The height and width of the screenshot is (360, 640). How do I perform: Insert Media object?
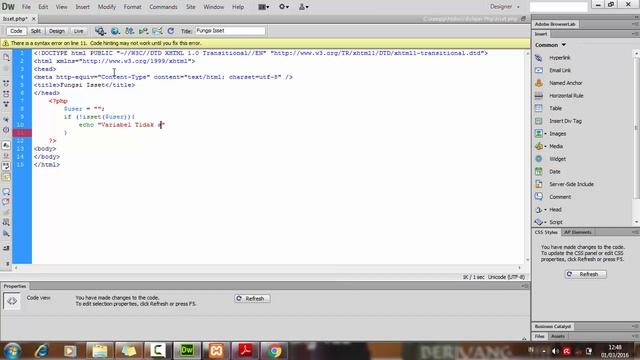click(556, 146)
